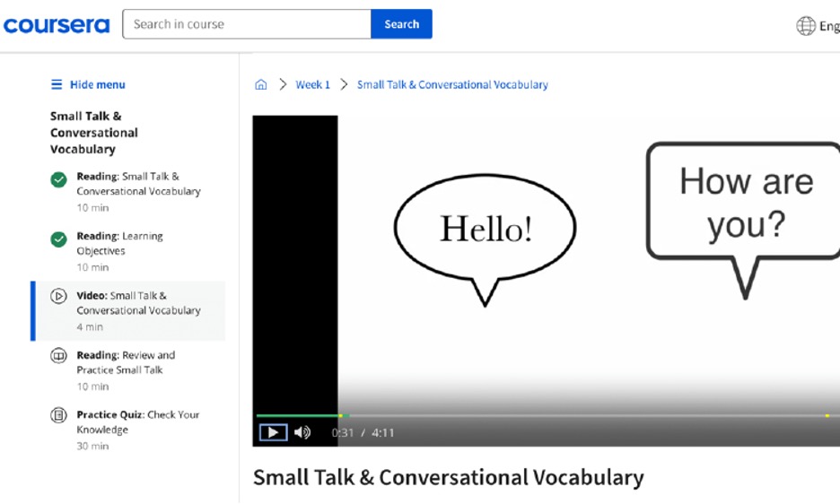Open Reading: Review and Practice Small Talk

[126, 362]
